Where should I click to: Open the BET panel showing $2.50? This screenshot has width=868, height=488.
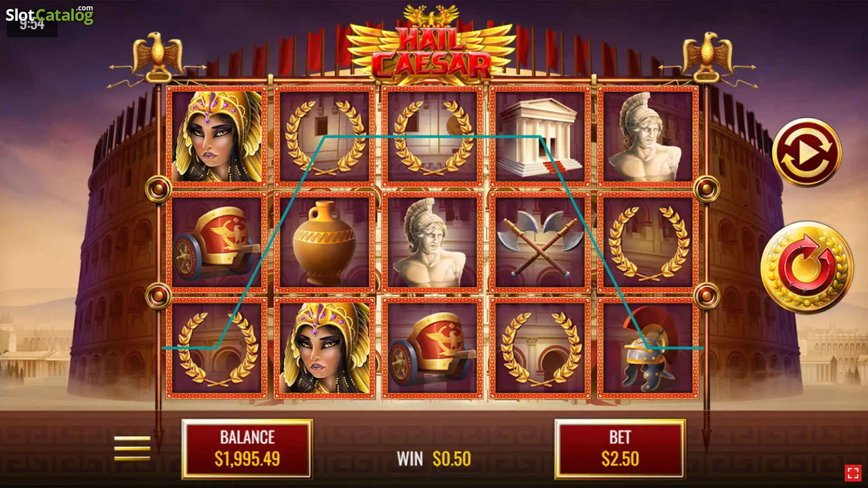620,449
